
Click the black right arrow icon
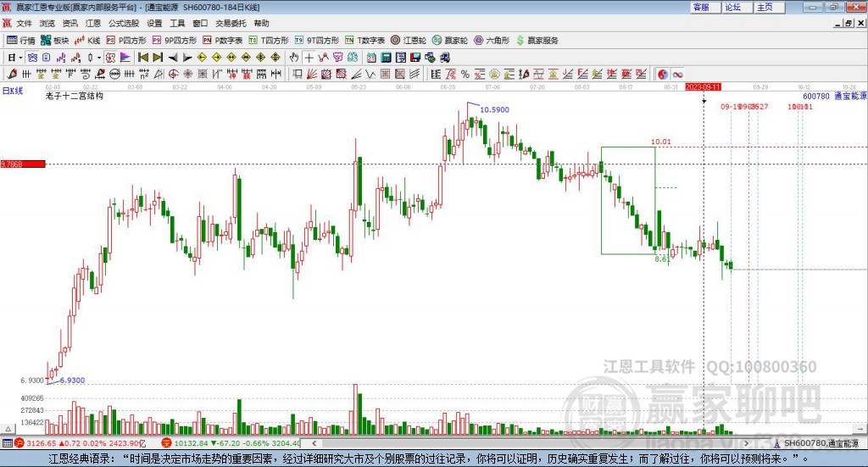click(187, 58)
